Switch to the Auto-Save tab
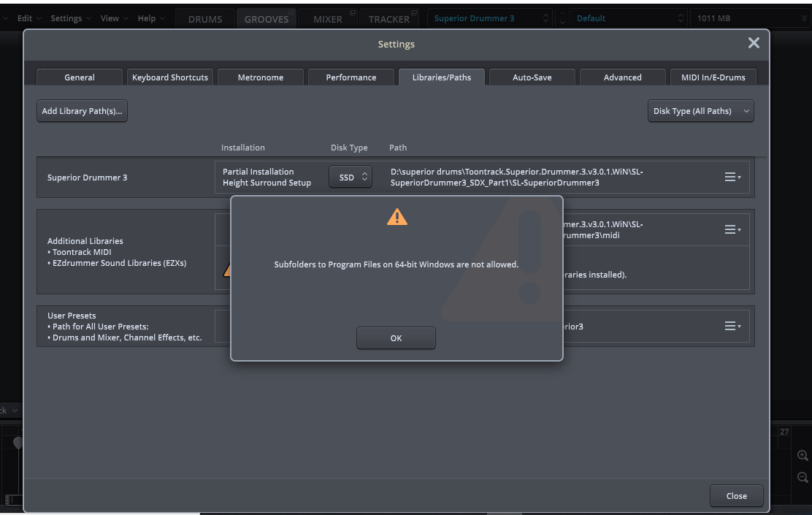812x515 pixels. coord(532,77)
